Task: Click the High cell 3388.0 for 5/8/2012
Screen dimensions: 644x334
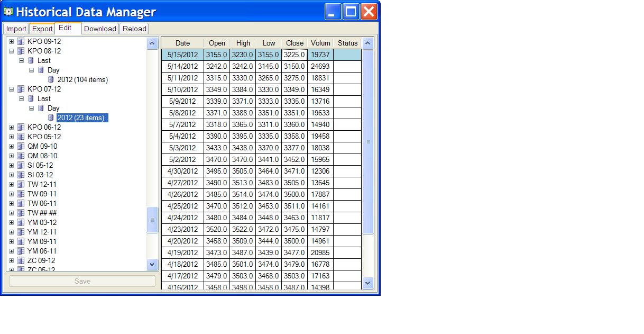Action: [x=243, y=113]
